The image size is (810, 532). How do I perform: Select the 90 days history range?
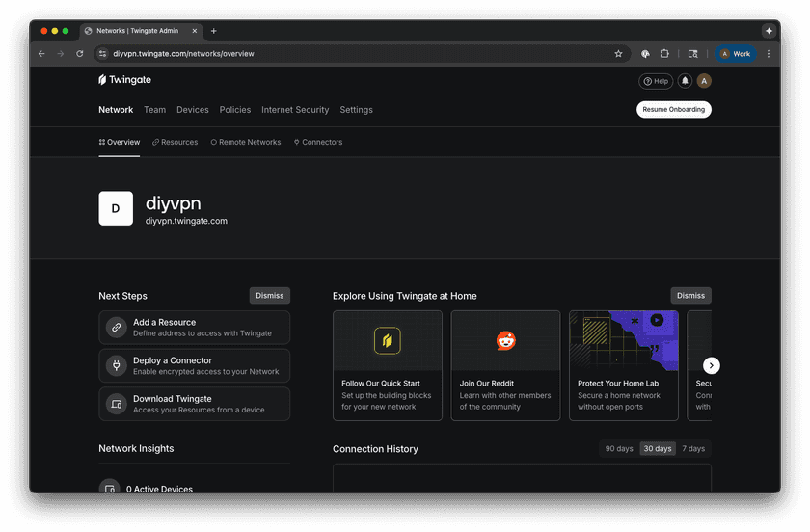pos(618,449)
